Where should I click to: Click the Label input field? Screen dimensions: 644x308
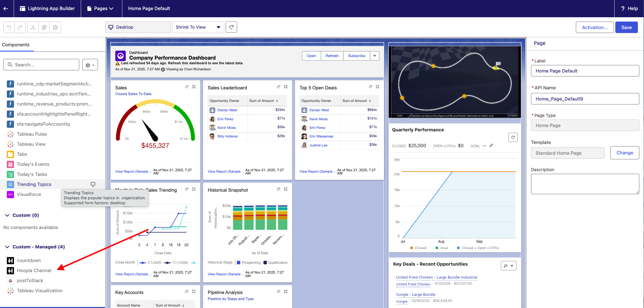585,71
